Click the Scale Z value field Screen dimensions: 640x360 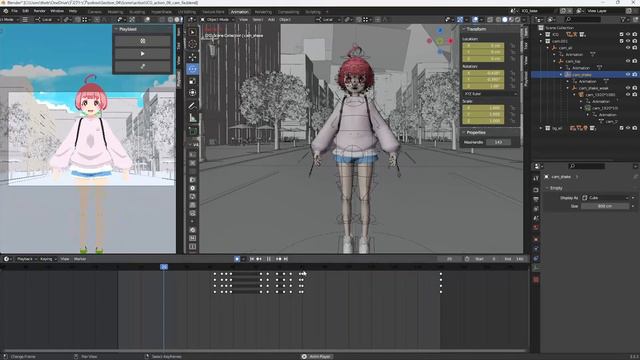pyautogui.click(x=483, y=121)
